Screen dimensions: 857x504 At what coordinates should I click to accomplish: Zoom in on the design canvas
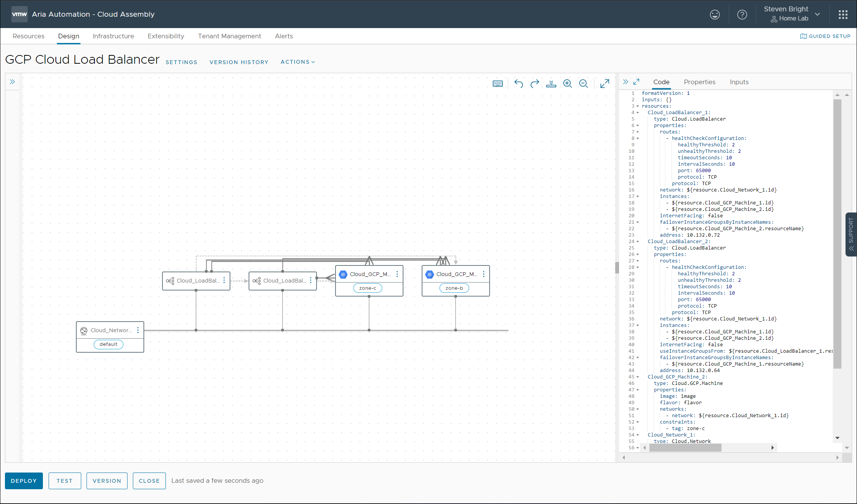(567, 83)
